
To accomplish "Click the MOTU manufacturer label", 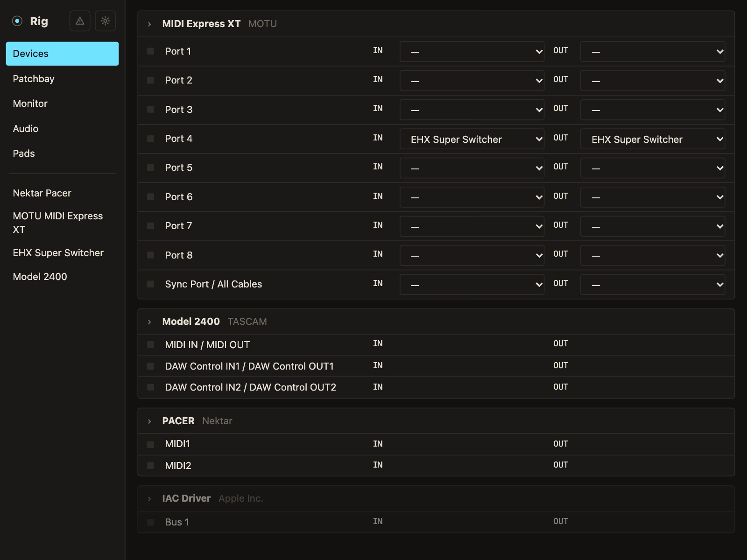I will (262, 24).
